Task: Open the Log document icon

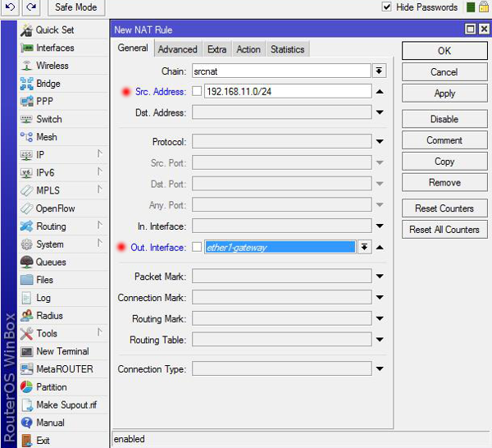Action: [x=27, y=298]
